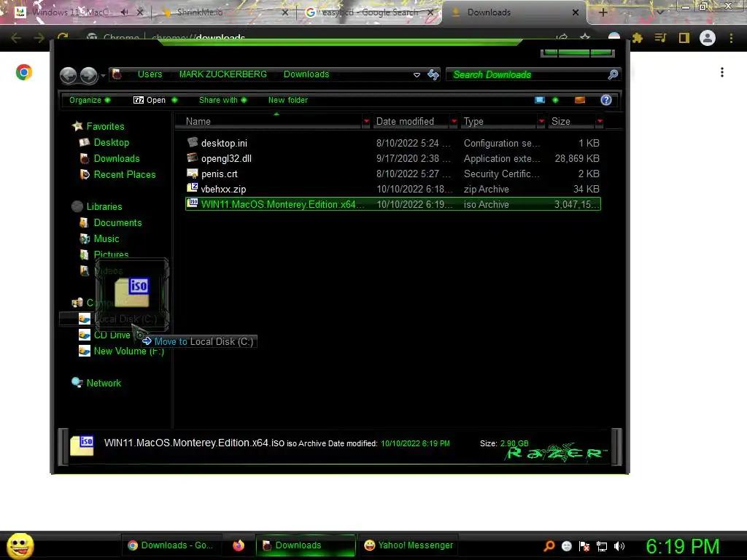747x560 pixels.
Task: Sort by Size column header
Action: click(572, 122)
